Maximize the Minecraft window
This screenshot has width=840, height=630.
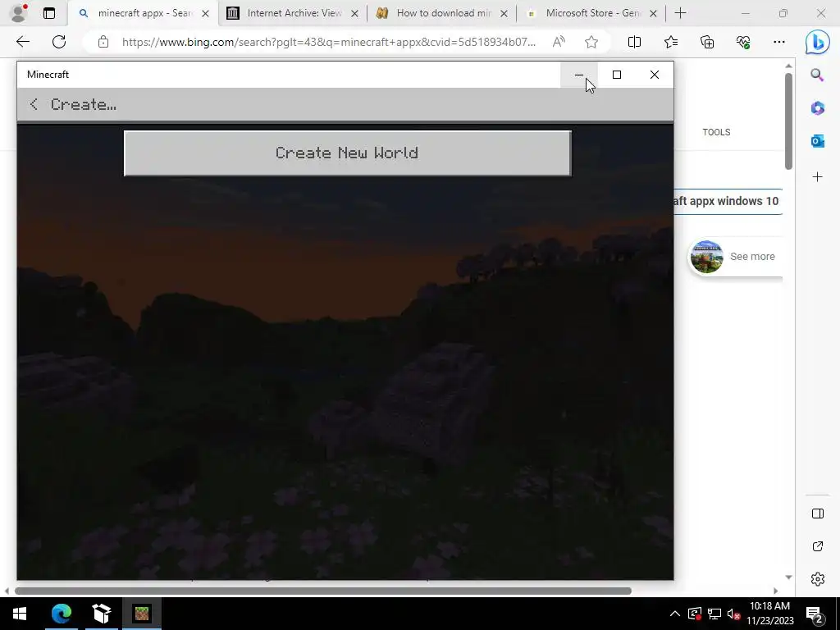point(617,75)
